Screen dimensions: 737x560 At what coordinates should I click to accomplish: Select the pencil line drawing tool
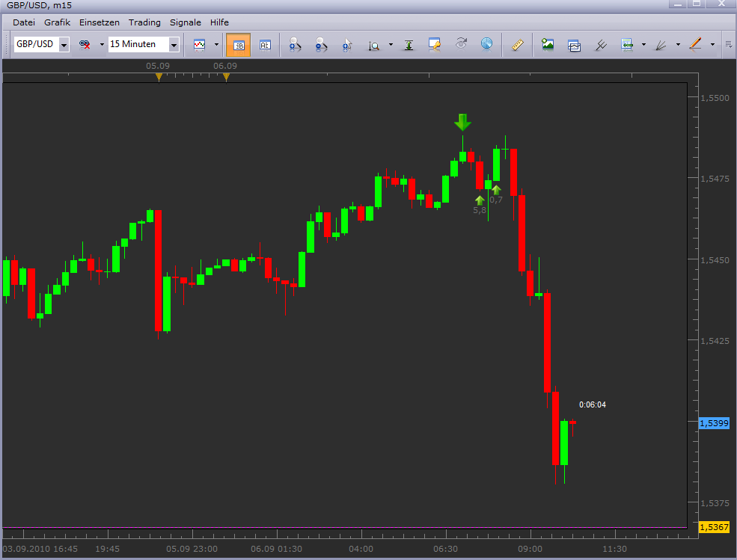click(695, 44)
